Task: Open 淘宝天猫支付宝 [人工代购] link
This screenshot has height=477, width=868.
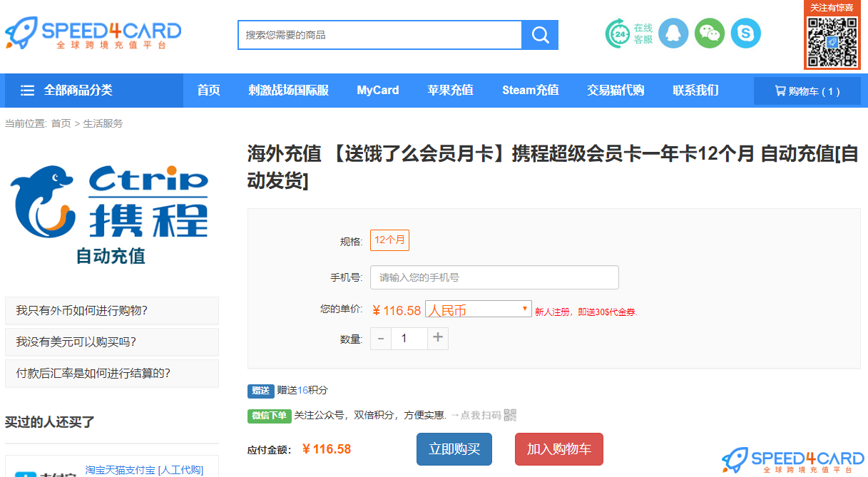Action: tap(144, 470)
